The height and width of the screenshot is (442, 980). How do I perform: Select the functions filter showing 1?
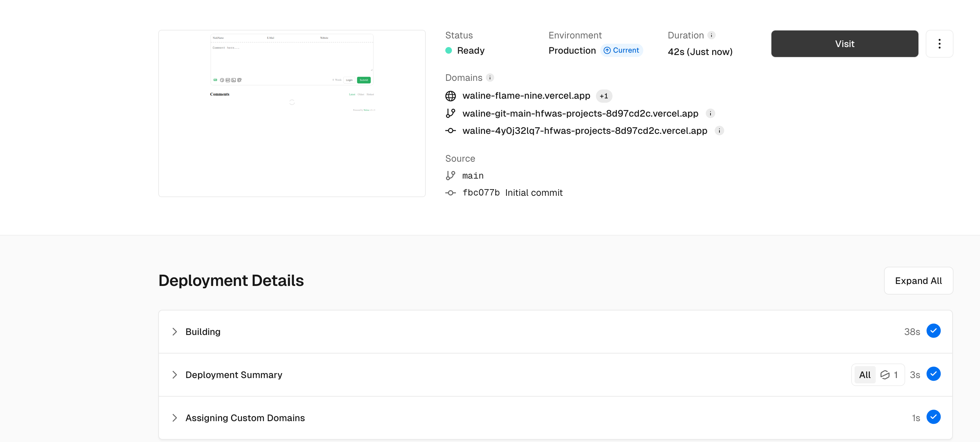(889, 375)
